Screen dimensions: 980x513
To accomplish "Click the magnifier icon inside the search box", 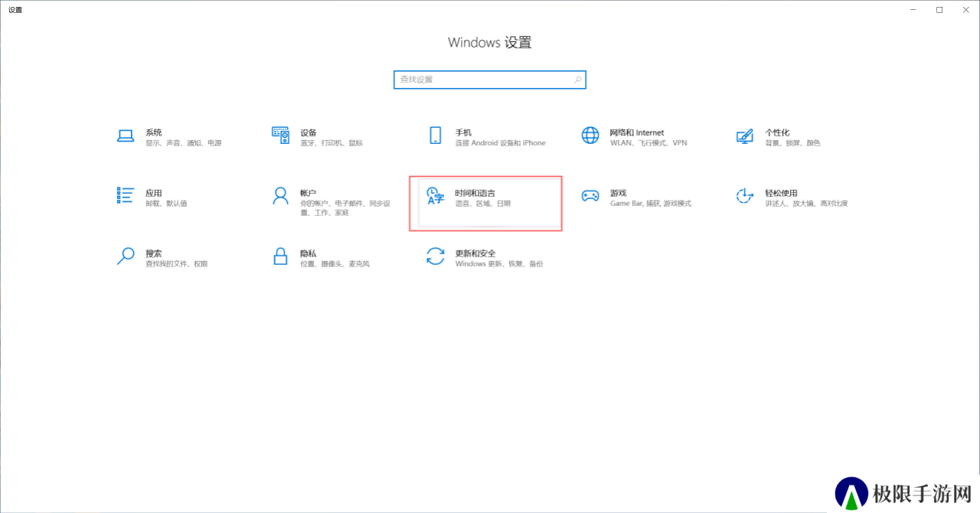I will (x=578, y=80).
